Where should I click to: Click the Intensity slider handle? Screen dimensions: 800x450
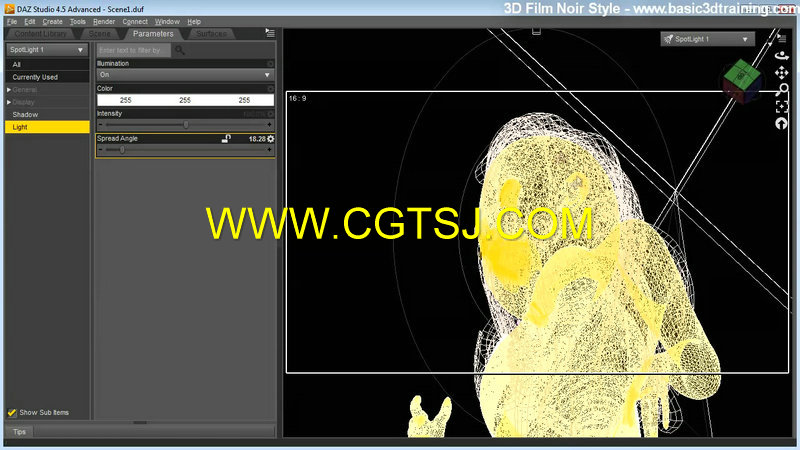click(186, 124)
